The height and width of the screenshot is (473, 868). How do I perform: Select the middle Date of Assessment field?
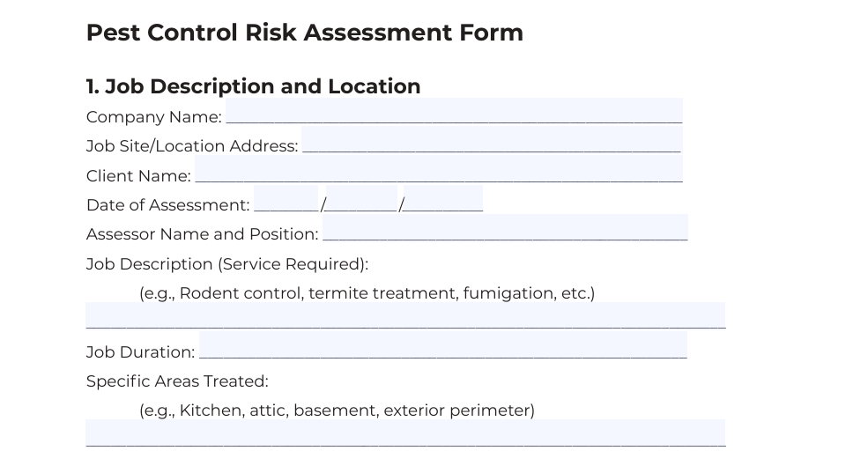361,198
